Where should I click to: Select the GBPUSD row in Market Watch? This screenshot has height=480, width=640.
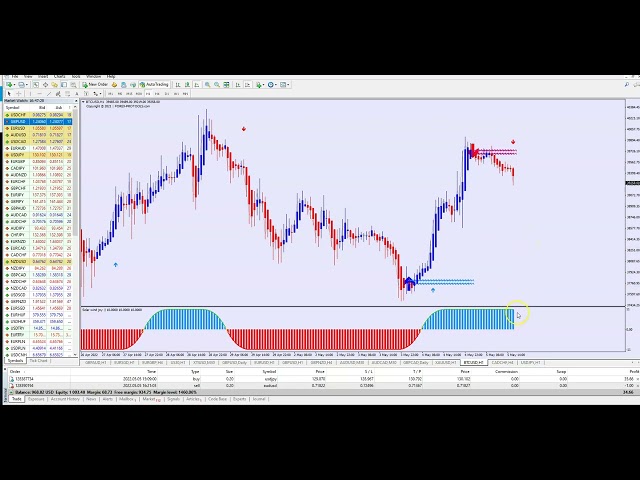tap(18, 121)
